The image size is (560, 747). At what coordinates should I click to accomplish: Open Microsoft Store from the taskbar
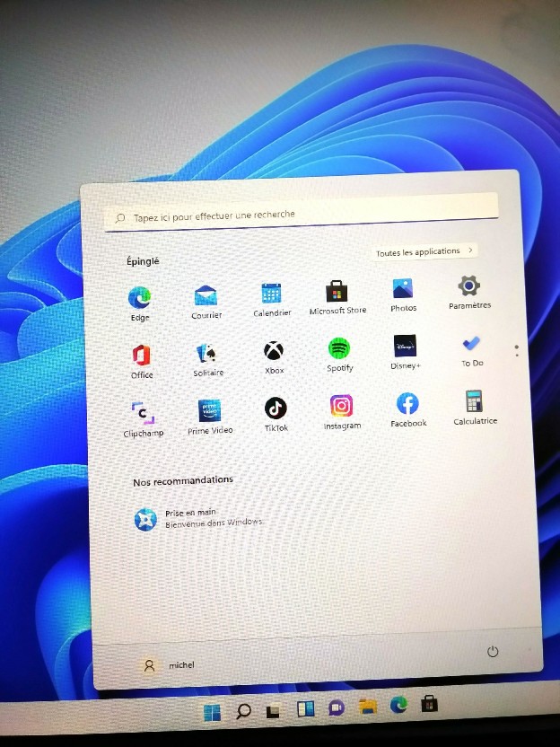(429, 703)
